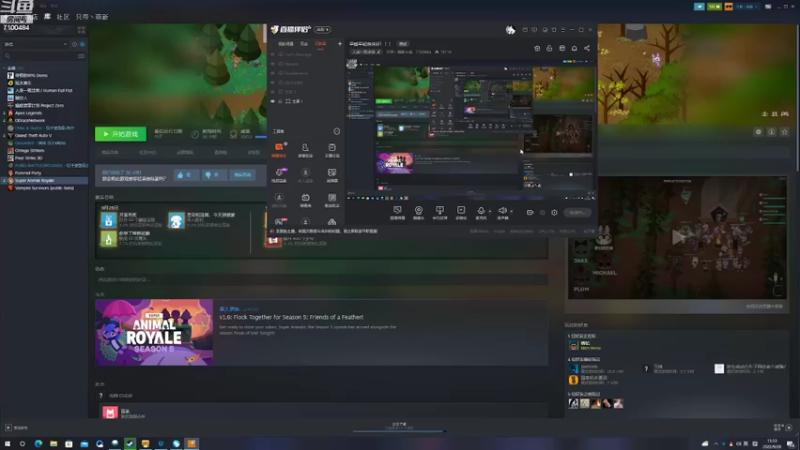Click the green play game button

pyautogui.click(x=120, y=134)
